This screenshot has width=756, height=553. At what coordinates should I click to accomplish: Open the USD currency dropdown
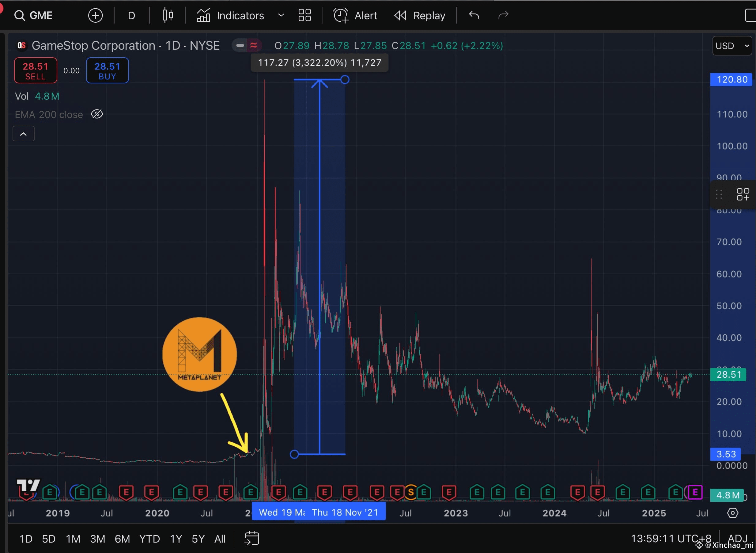[x=732, y=46]
